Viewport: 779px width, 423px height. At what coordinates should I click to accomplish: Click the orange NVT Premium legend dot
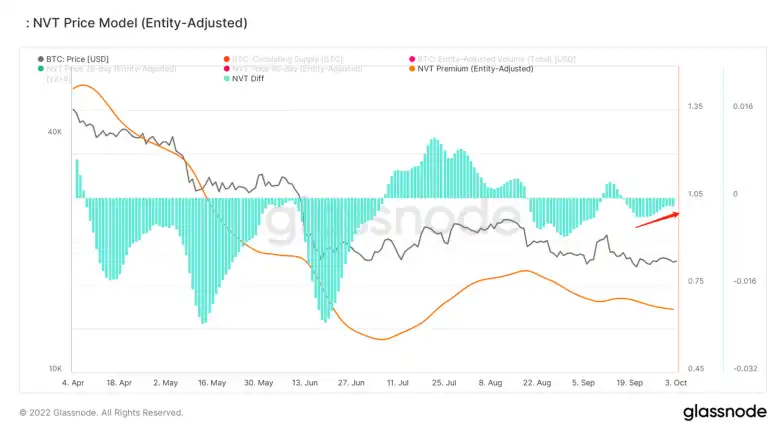click(412, 69)
